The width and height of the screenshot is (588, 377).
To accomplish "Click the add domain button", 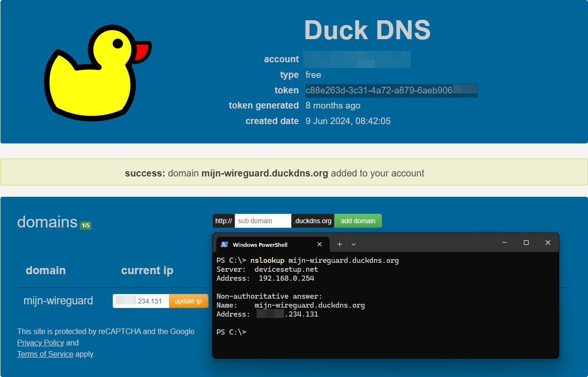I will [358, 221].
